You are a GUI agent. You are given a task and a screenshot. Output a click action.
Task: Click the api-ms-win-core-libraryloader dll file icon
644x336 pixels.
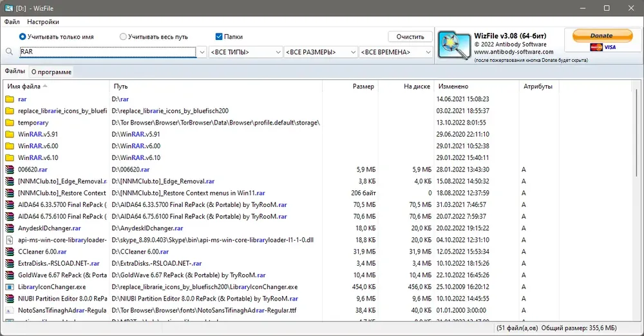click(10, 240)
